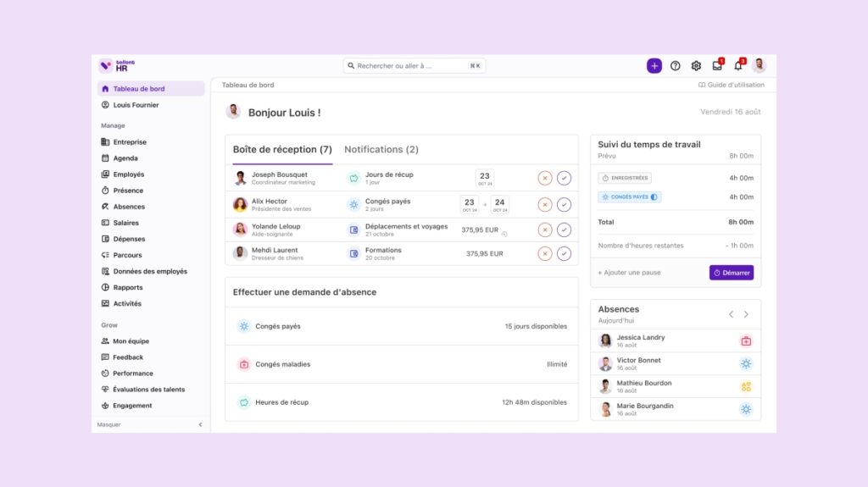Image resolution: width=868 pixels, height=487 pixels.
Task: Open the notifications bell icon
Action: (x=737, y=66)
